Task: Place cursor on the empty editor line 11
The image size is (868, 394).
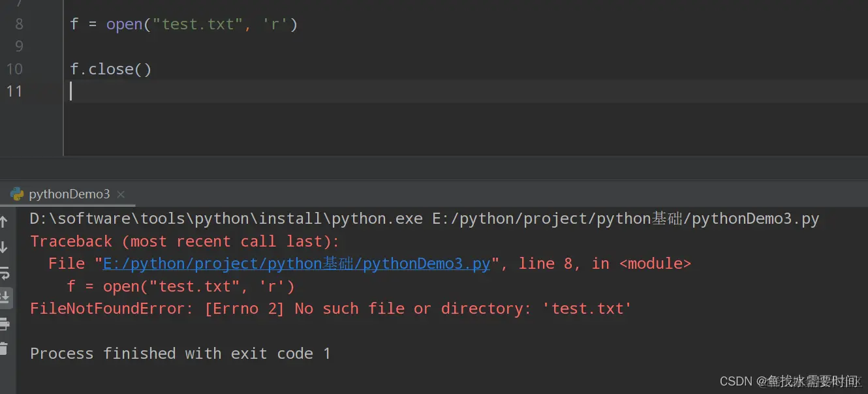Action: [467, 91]
